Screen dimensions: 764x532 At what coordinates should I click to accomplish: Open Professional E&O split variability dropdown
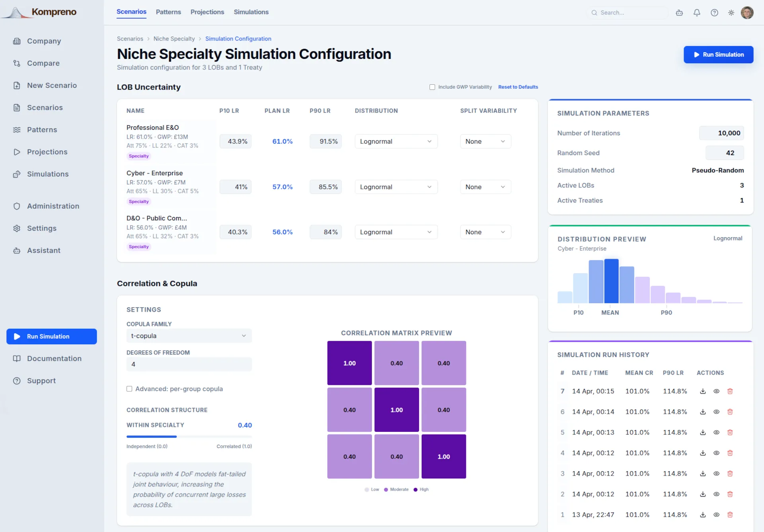pyautogui.click(x=485, y=142)
